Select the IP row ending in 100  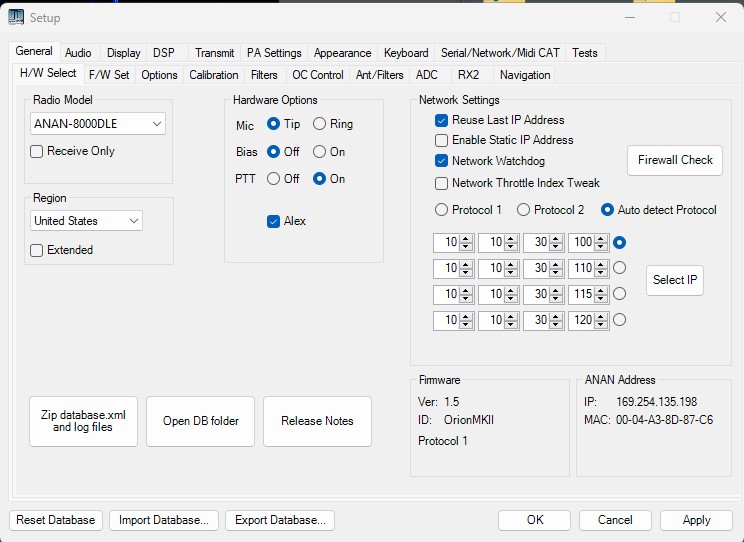click(x=619, y=243)
